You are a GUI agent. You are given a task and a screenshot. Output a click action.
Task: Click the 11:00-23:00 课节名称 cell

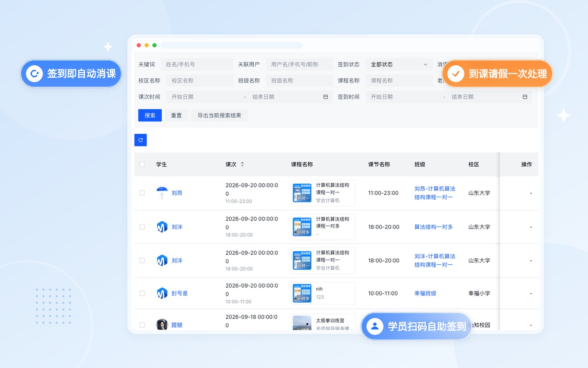click(383, 193)
